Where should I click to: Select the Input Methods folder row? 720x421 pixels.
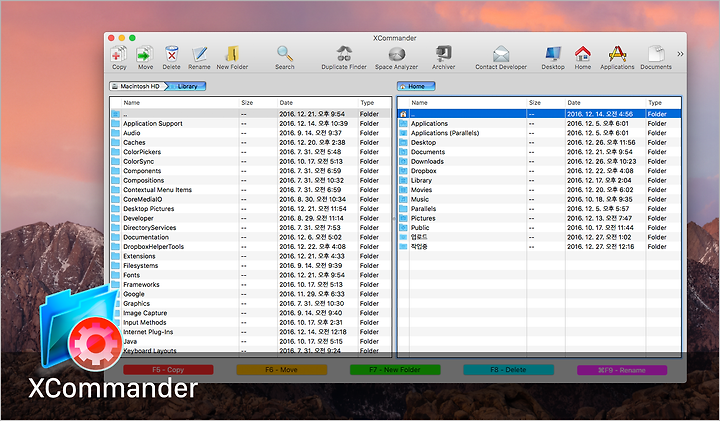[x=251, y=322]
